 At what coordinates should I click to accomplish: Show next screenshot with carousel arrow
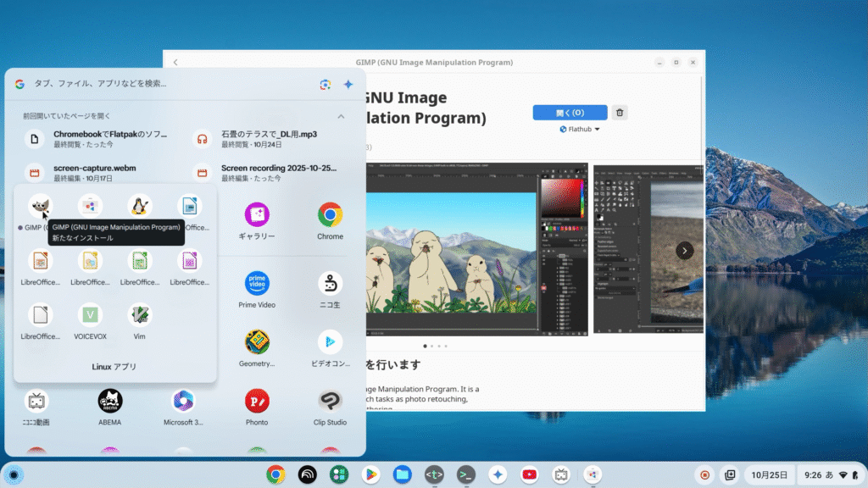684,251
